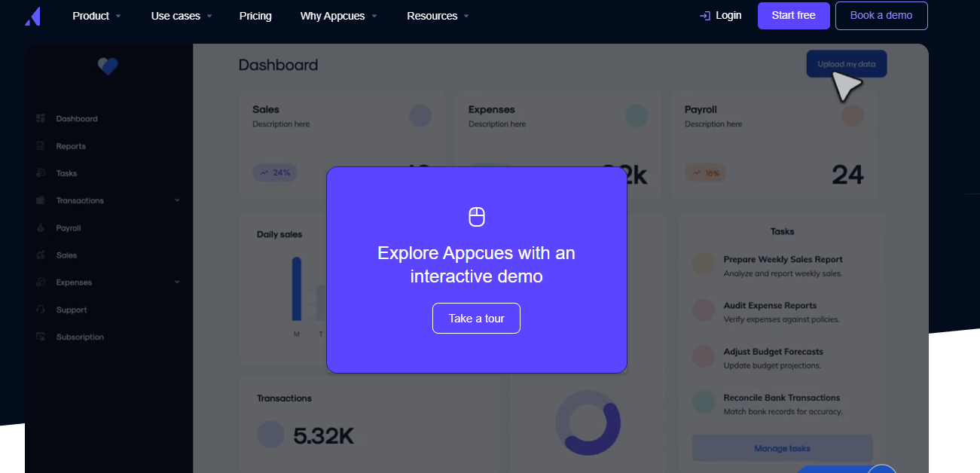
Task: Open the Adjust Budget Forecasts task
Action: pos(774,351)
